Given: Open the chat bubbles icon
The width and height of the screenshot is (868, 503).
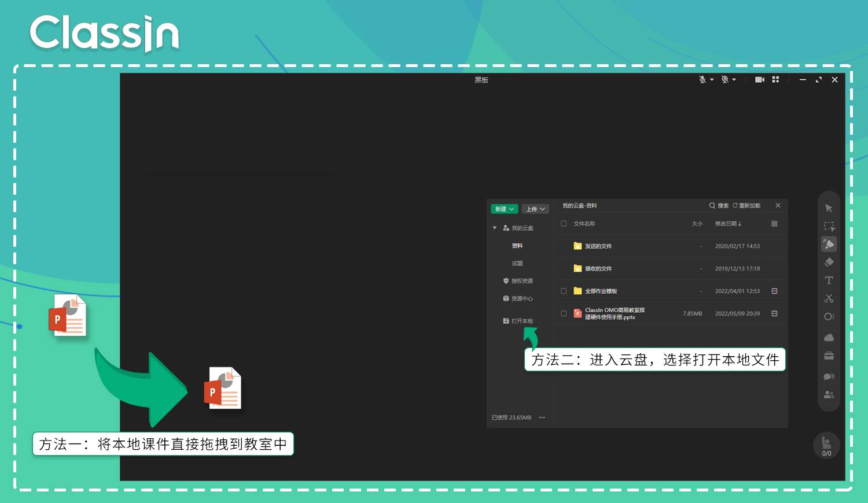Looking at the screenshot, I should coord(829,376).
